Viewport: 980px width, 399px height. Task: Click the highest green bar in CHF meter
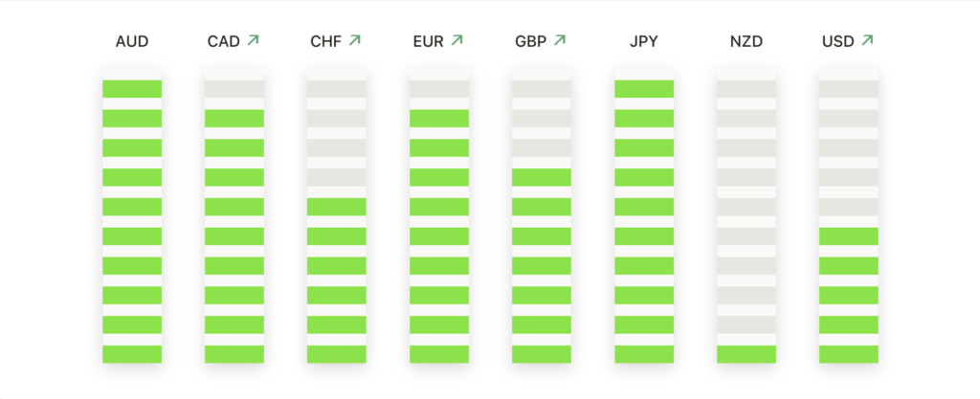coord(336,207)
